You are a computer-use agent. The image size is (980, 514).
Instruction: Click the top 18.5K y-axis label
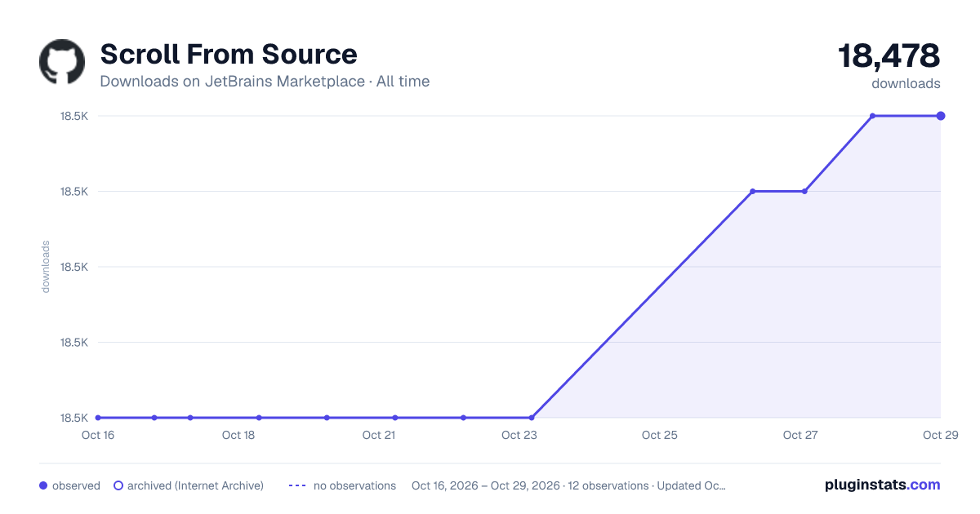coord(73,116)
